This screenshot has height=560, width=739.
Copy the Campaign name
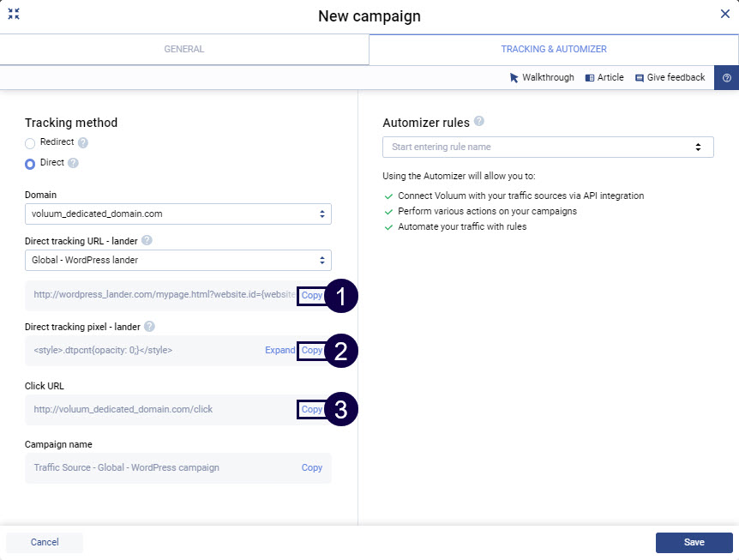311,468
